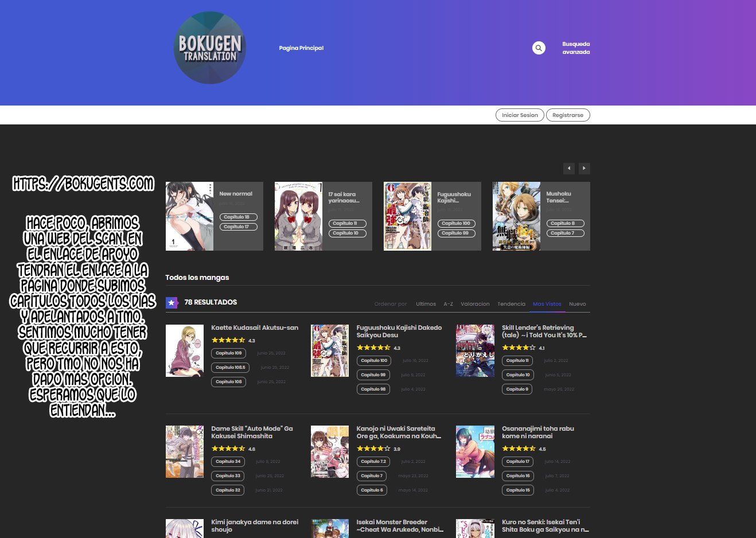Image resolution: width=756 pixels, height=538 pixels.
Task: Select the Nuevo sorting tab
Action: (x=577, y=304)
